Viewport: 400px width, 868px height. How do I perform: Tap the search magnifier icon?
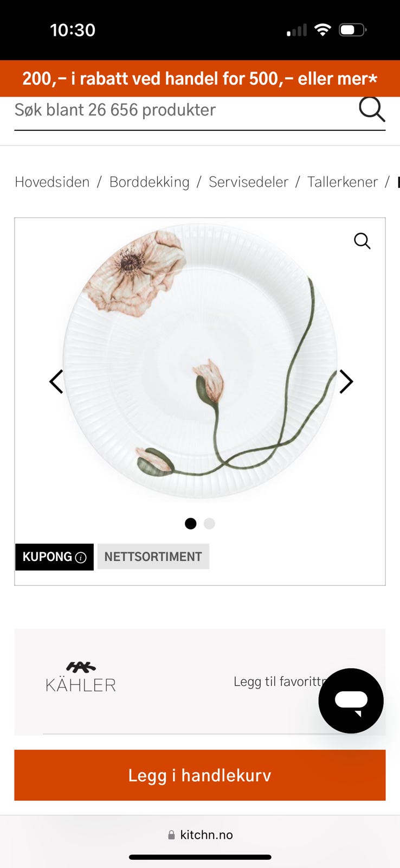point(372,109)
